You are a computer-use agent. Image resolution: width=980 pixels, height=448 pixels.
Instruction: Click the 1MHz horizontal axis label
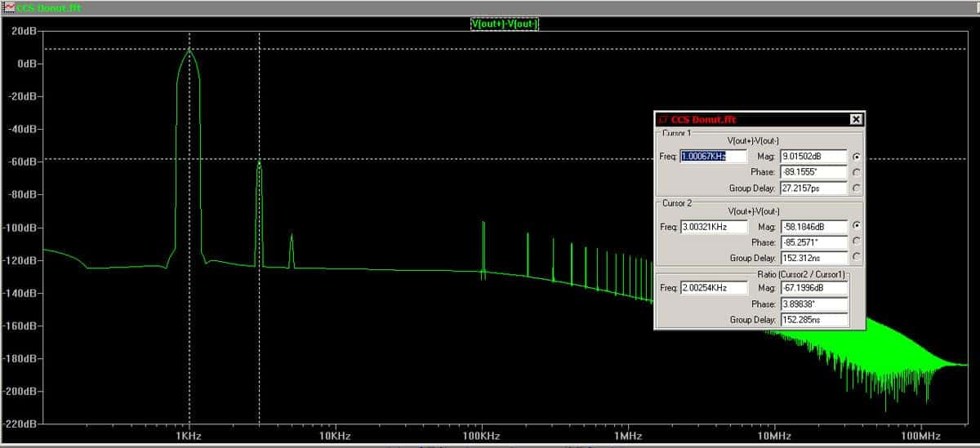(628, 436)
